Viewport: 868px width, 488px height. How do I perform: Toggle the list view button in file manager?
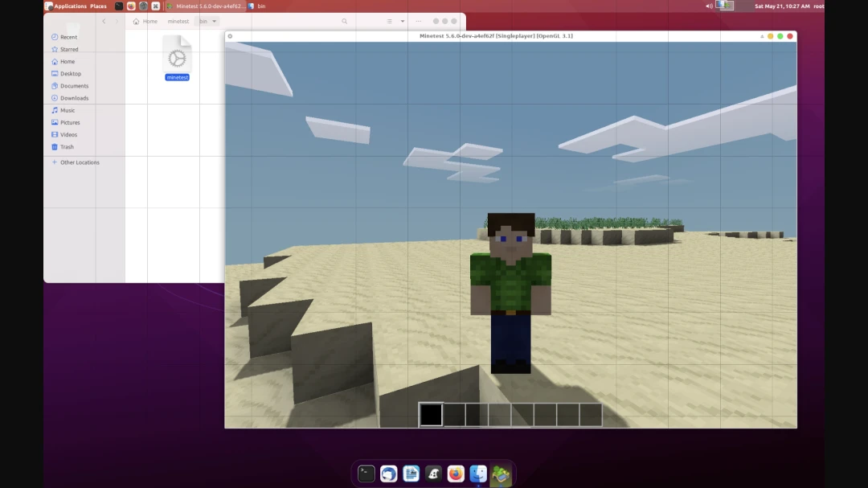389,22
